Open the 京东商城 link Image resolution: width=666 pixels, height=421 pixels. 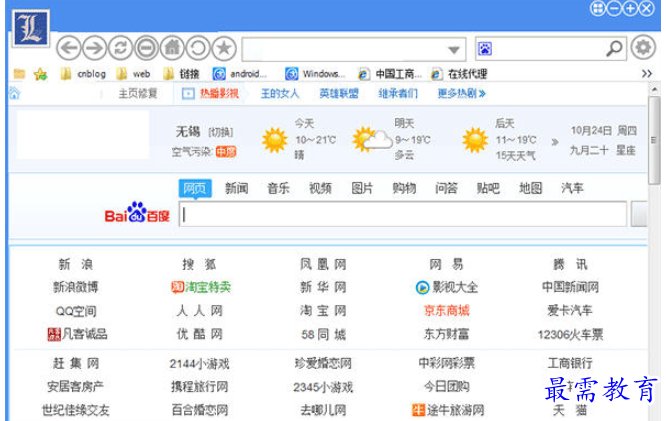(446, 311)
